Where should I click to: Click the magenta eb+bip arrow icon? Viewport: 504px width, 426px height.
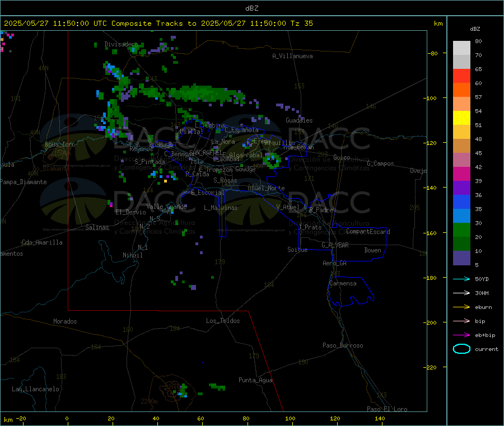(461, 335)
